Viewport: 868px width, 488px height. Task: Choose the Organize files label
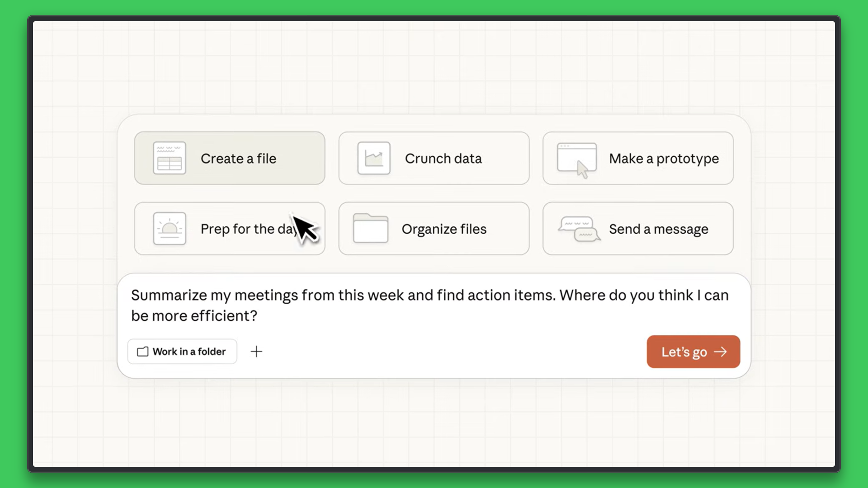[x=444, y=229]
